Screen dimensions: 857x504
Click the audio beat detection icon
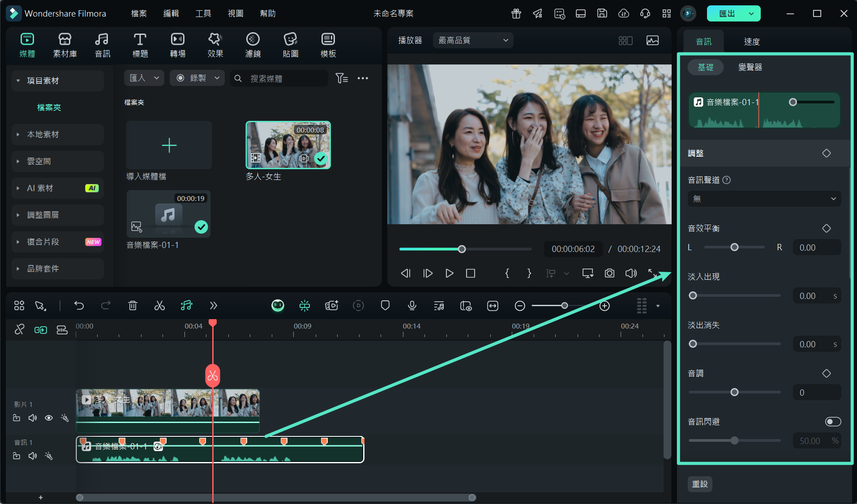[186, 306]
